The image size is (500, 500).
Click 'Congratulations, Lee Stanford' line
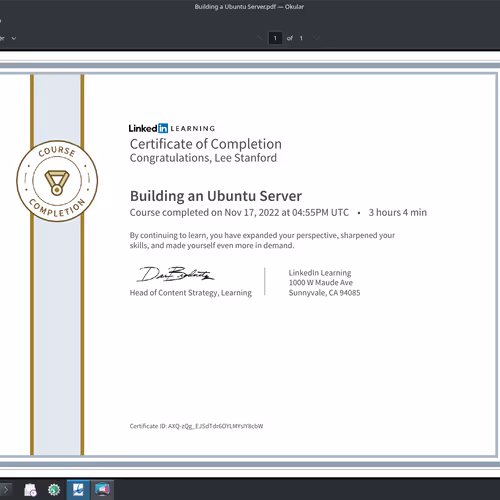tap(203, 158)
